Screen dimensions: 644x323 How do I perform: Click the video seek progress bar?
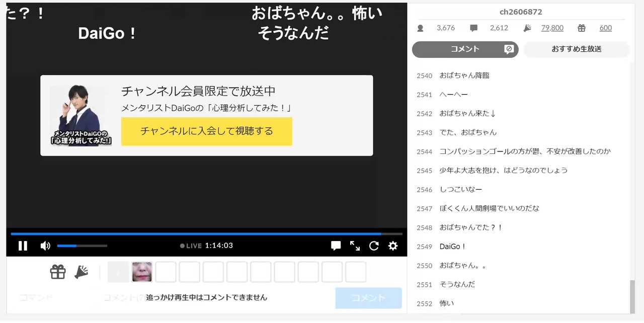click(206, 233)
